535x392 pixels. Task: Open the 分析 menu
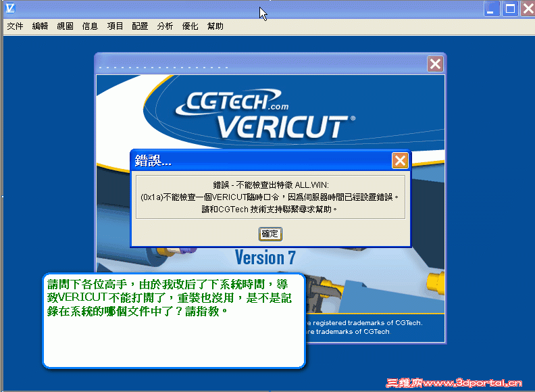(x=165, y=26)
